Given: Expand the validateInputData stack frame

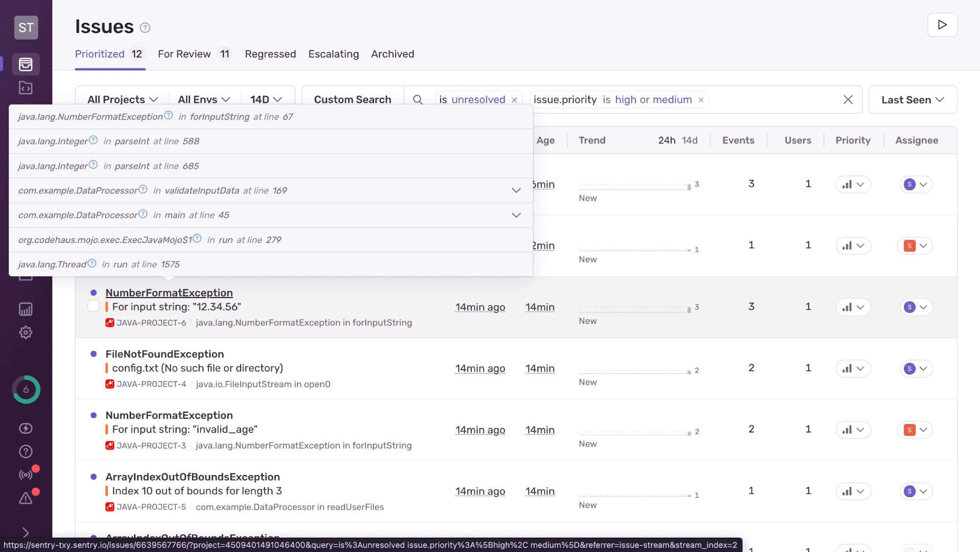Looking at the screenshot, I should [x=516, y=190].
